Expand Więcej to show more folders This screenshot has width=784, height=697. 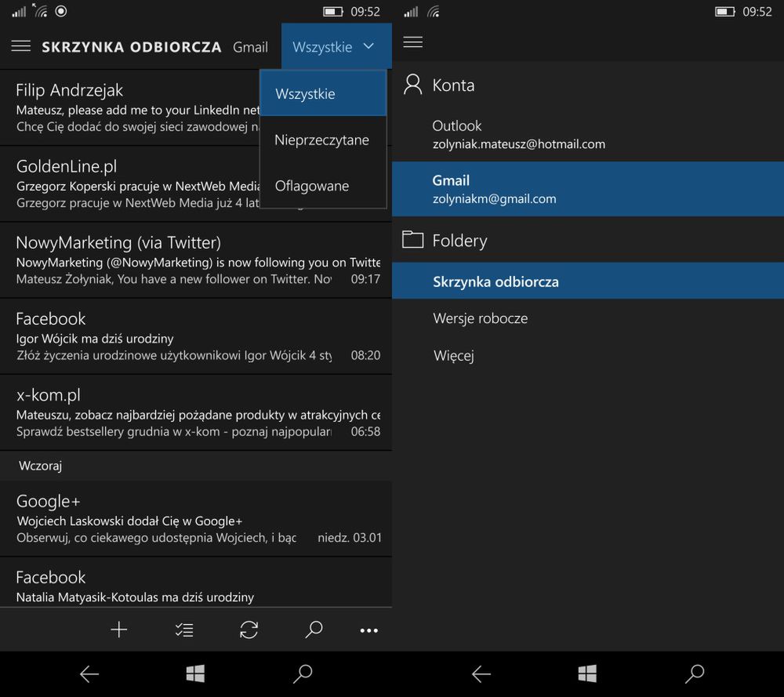point(454,356)
